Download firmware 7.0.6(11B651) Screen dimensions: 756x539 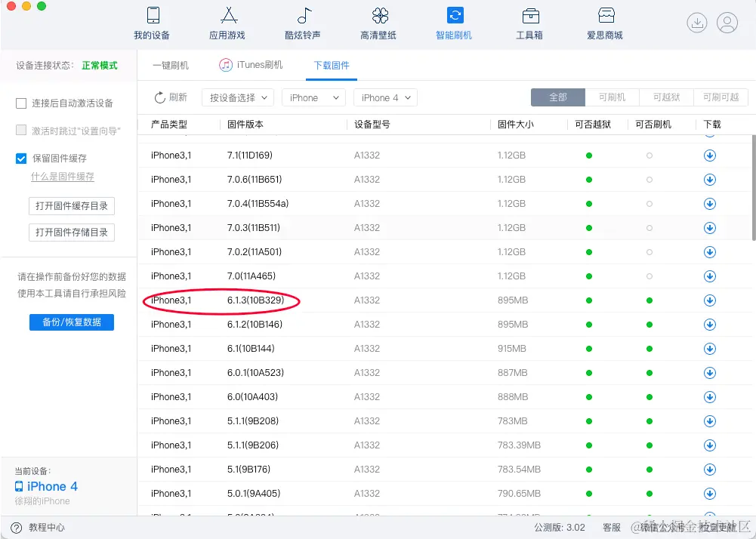tap(710, 180)
